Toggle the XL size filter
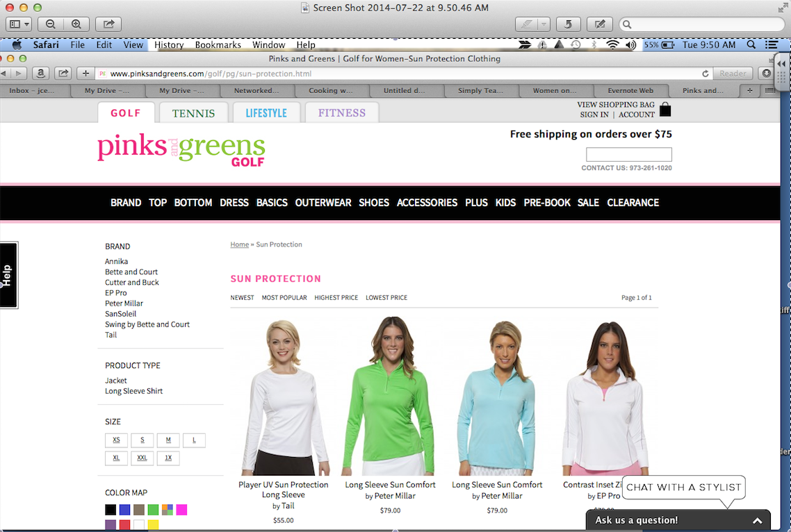Viewport: 791px width, 532px height. (x=117, y=458)
